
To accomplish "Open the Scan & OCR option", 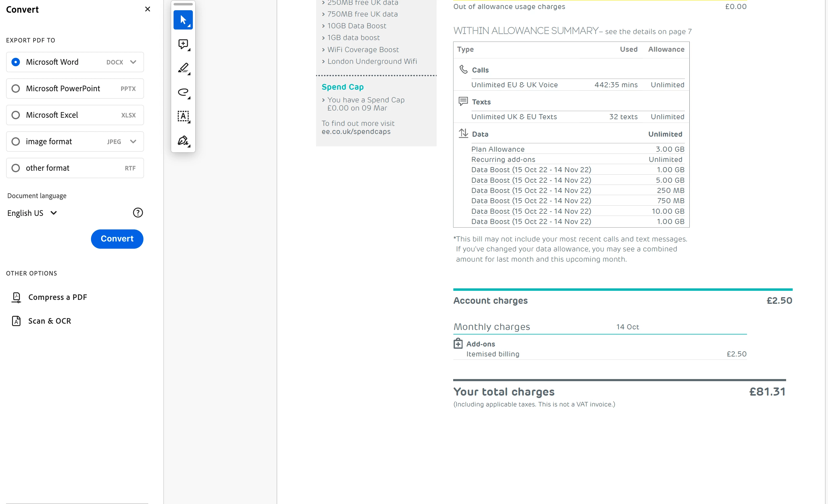I will tap(49, 321).
